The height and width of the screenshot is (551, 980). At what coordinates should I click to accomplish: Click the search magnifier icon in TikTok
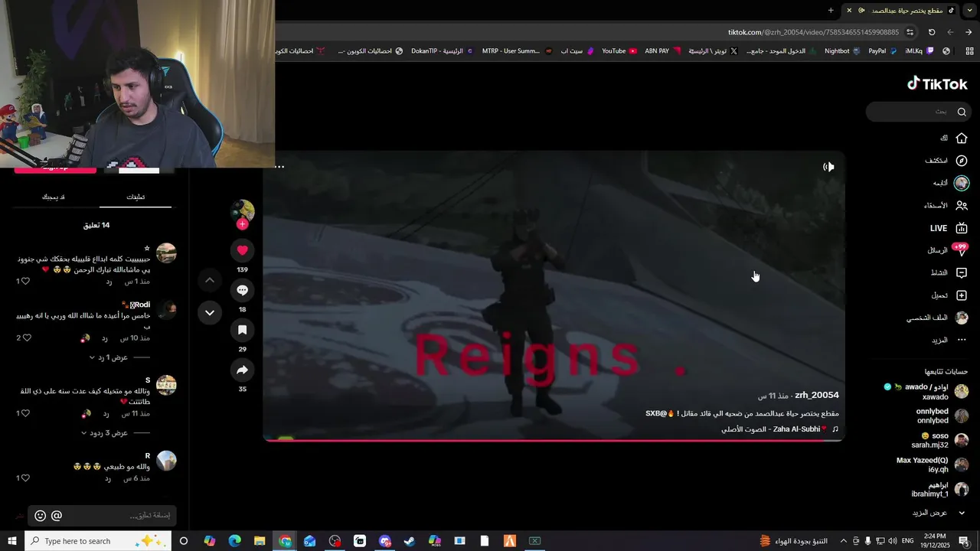click(x=962, y=112)
